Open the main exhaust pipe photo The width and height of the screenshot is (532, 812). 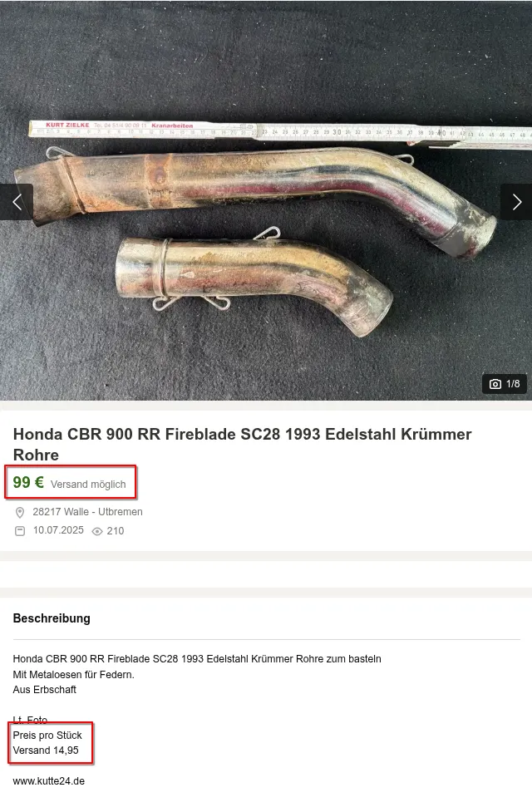click(x=266, y=200)
